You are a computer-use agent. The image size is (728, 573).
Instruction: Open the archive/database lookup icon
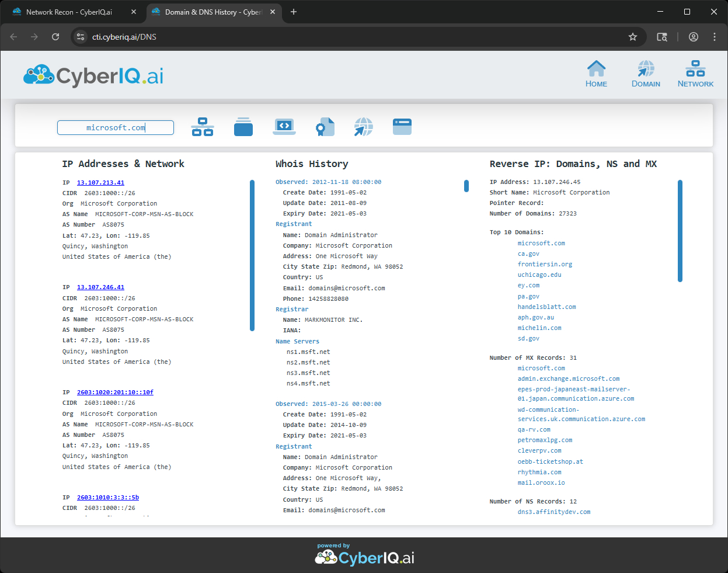click(x=243, y=126)
